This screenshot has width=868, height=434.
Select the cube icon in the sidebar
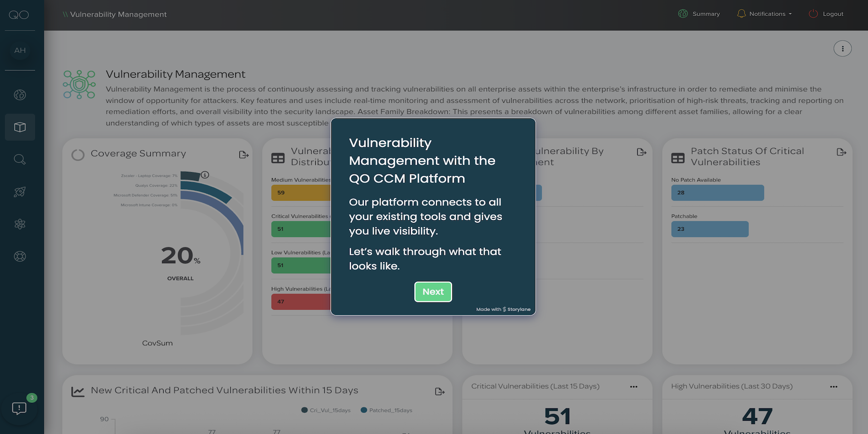click(20, 127)
